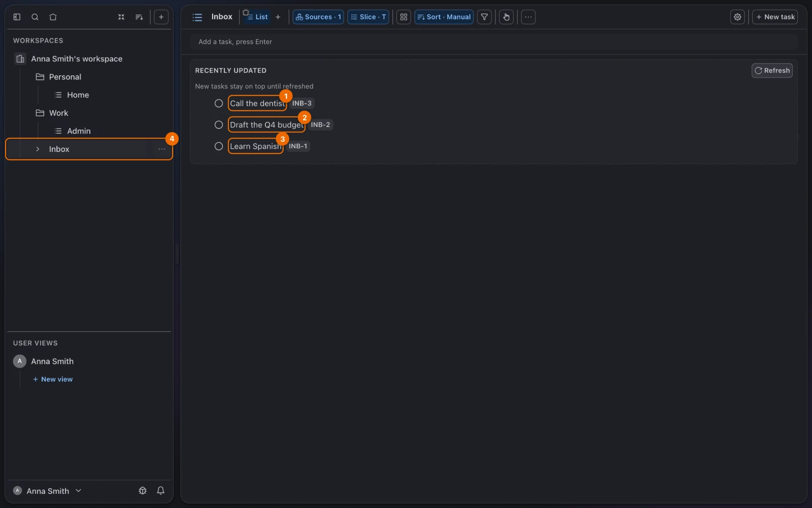The width and height of the screenshot is (812, 508).
Task: Click the New view link
Action: (x=53, y=379)
